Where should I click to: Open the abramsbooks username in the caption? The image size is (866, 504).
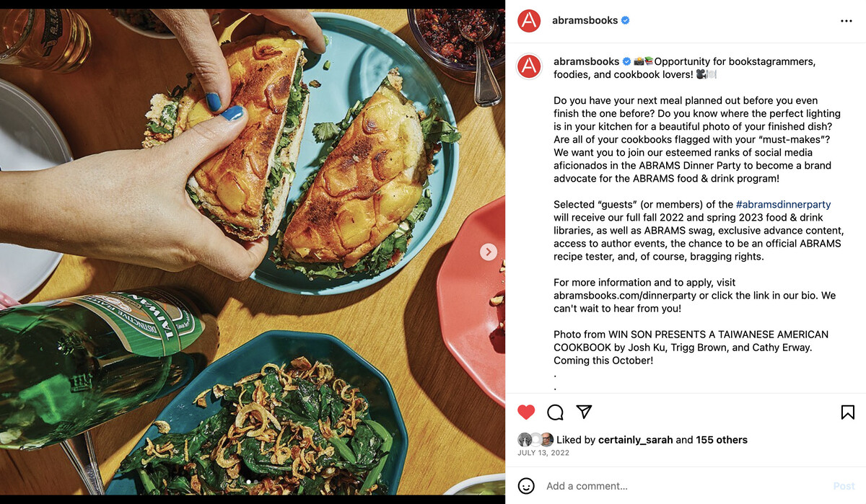(x=586, y=62)
